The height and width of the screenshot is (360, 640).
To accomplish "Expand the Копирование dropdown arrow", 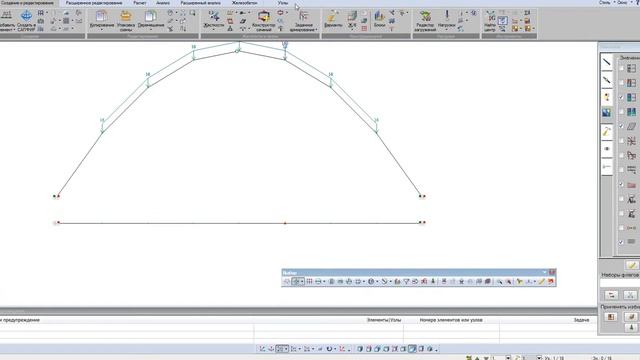I will 101,30.
